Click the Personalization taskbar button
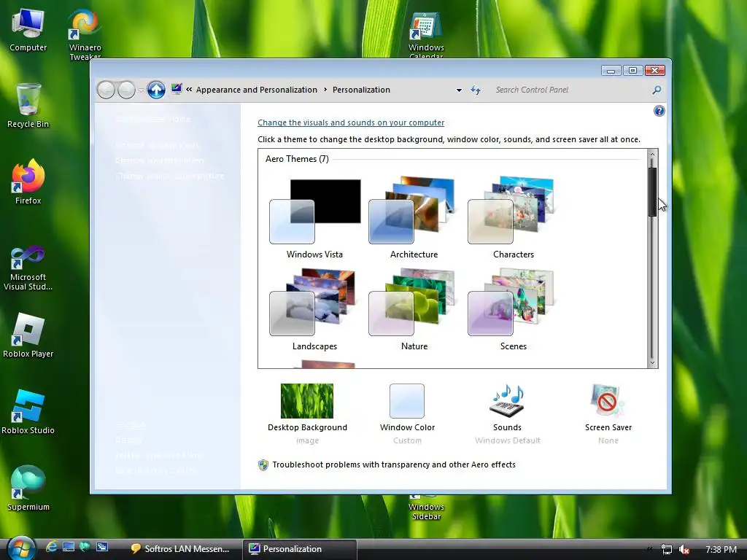This screenshot has width=747, height=560. 300,549
